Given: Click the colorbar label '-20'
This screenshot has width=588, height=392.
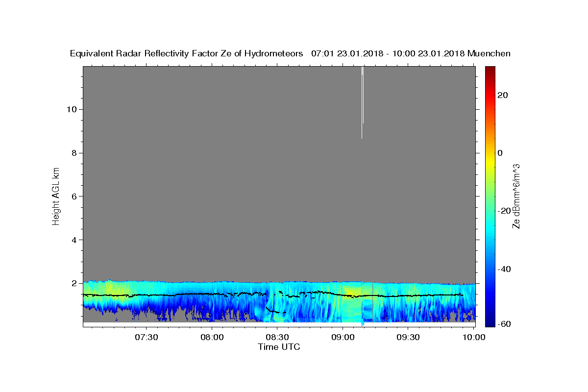Looking at the screenshot, I should click(504, 211).
